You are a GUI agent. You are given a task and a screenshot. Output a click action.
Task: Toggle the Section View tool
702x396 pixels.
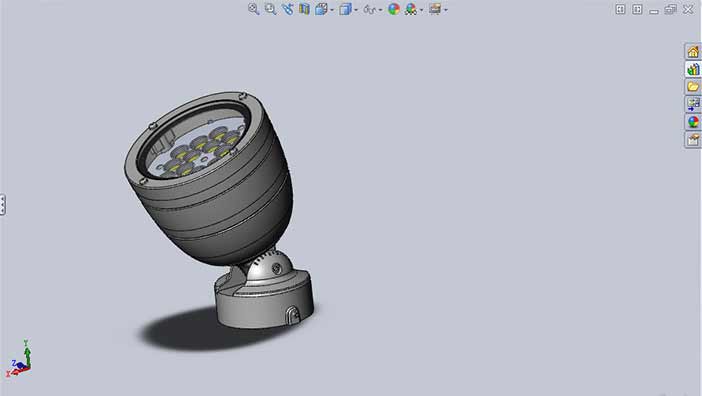click(304, 9)
